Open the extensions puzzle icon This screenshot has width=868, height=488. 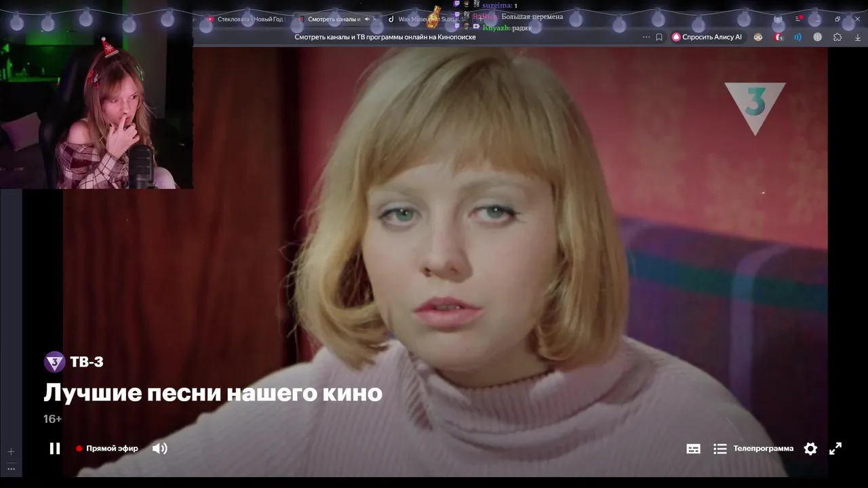point(837,37)
